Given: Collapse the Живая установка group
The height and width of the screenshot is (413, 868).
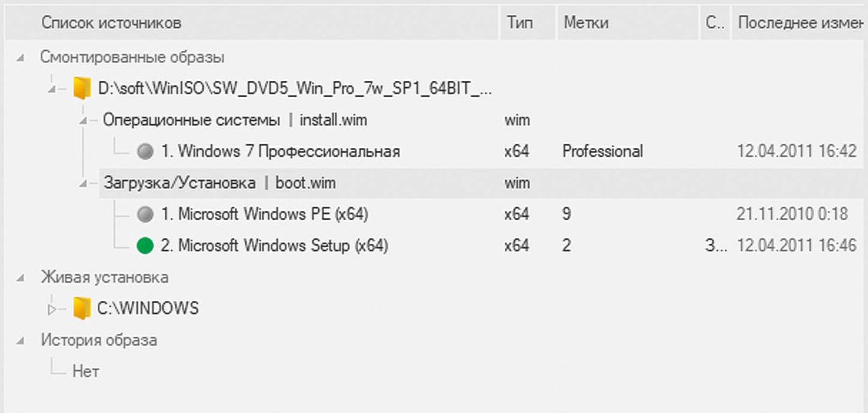Looking at the screenshot, I should pos(22,278).
